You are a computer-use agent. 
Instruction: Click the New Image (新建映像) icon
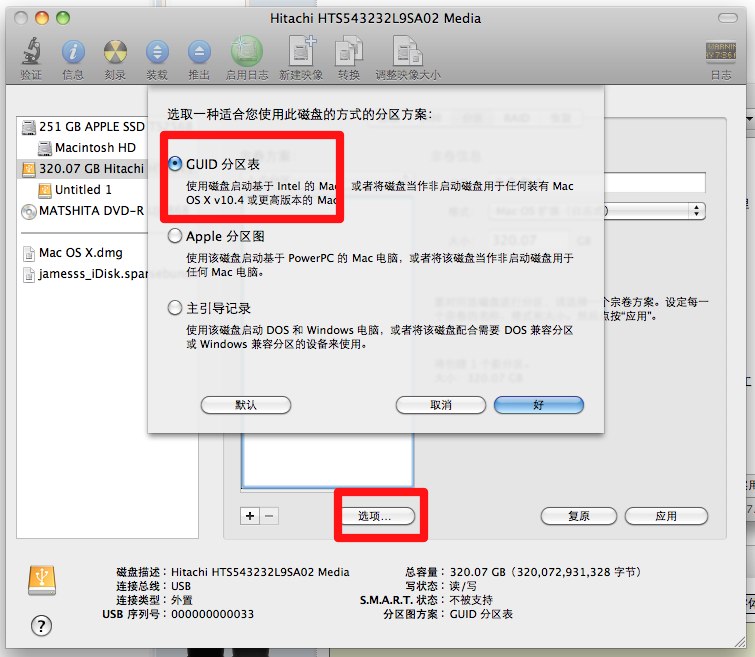tap(302, 51)
